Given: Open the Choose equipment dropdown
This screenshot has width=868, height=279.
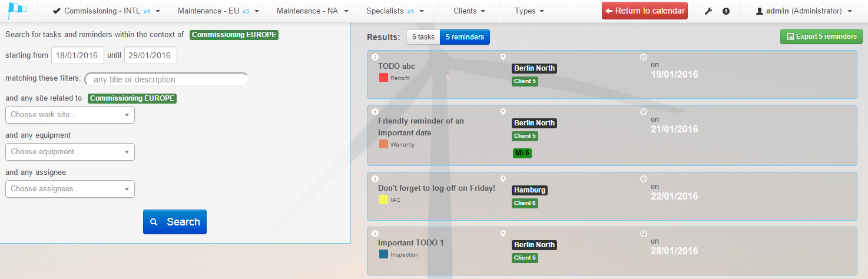Looking at the screenshot, I should 70,152.
